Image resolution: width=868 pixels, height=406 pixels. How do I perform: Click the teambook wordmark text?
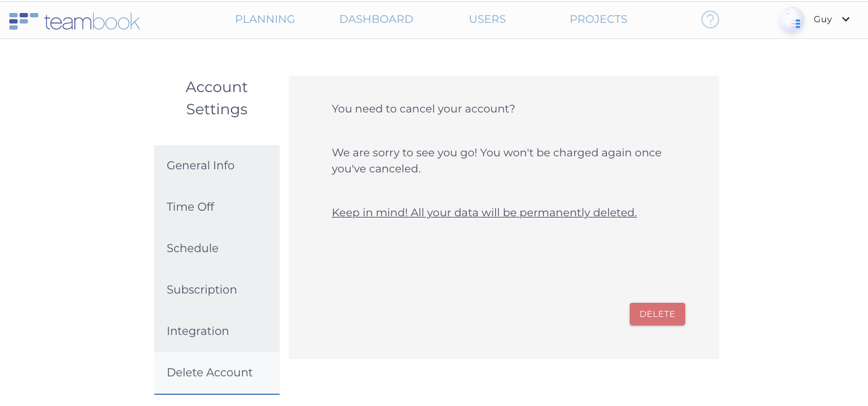(x=92, y=22)
